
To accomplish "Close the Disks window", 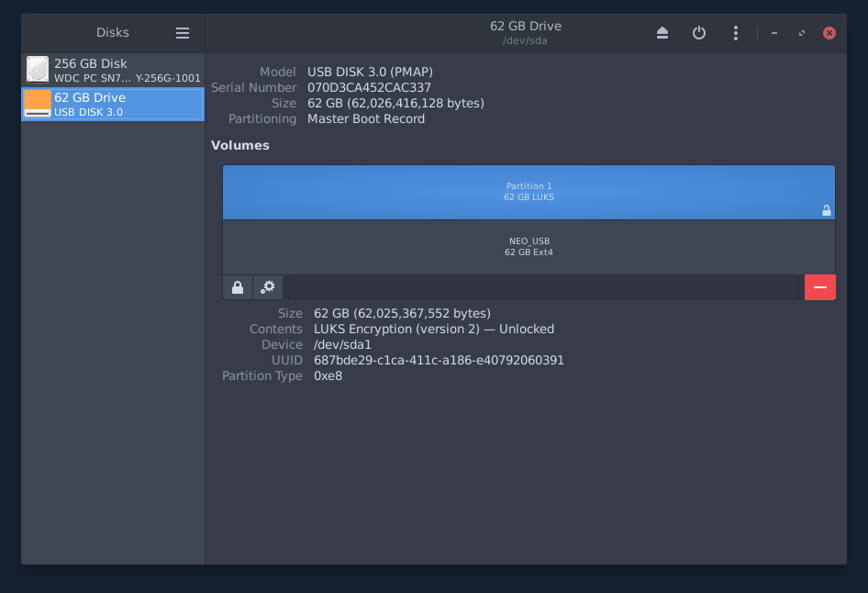I will (x=829, y=33).
